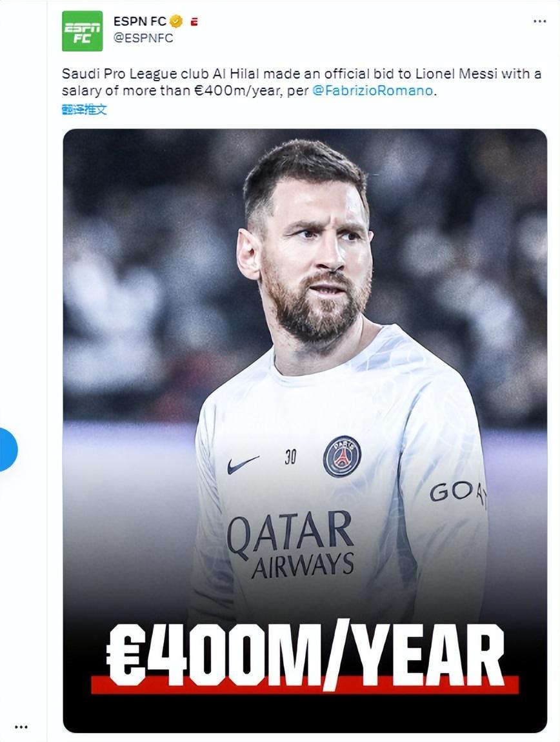This screenshot has width=560, height=742.
Task: Click the red ESPN affiliate badge
Action: coord(194,21)
